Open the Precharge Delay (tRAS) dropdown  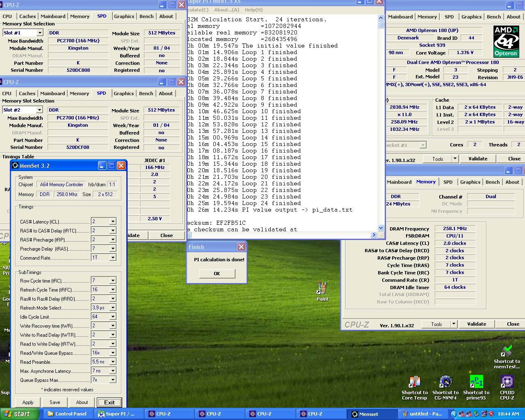113,249
